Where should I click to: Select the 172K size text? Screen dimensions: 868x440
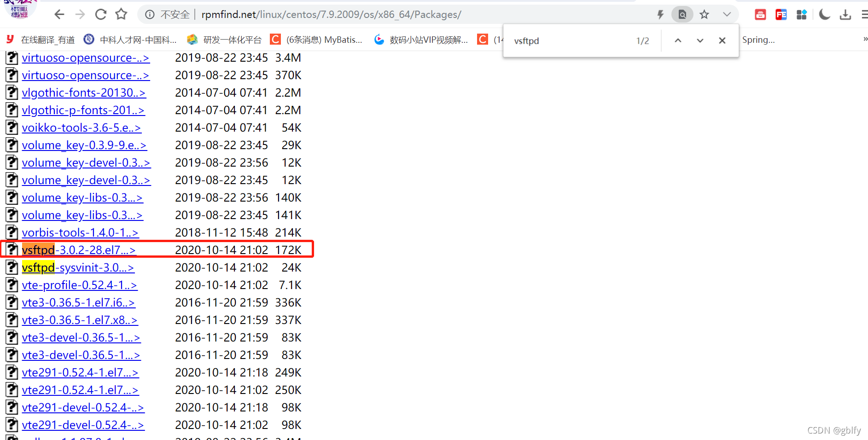(288, 250)
